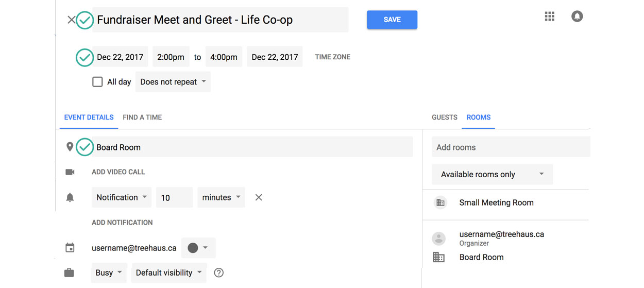
Task: Click the notification bell icon beside Notification
Action: click(x=70, y=197)
